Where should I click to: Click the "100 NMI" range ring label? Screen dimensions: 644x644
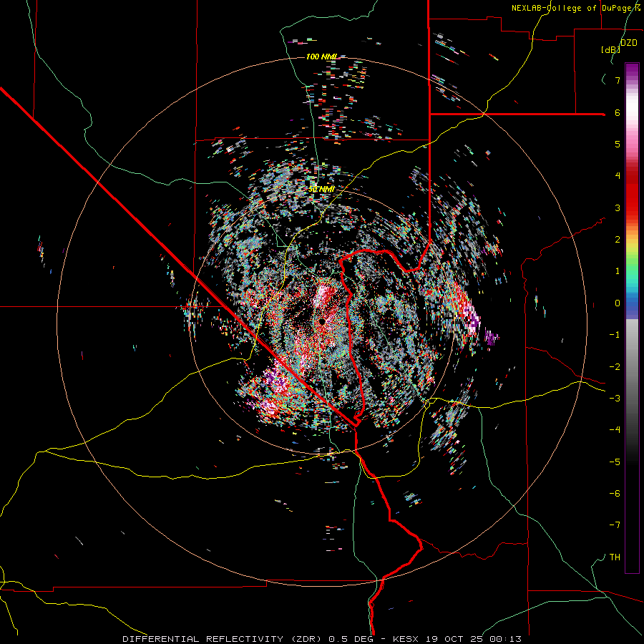coord(321,57)
